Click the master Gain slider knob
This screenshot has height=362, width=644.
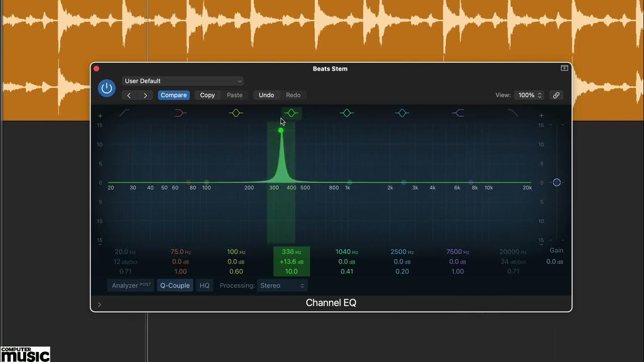click(x=556, y=183)
